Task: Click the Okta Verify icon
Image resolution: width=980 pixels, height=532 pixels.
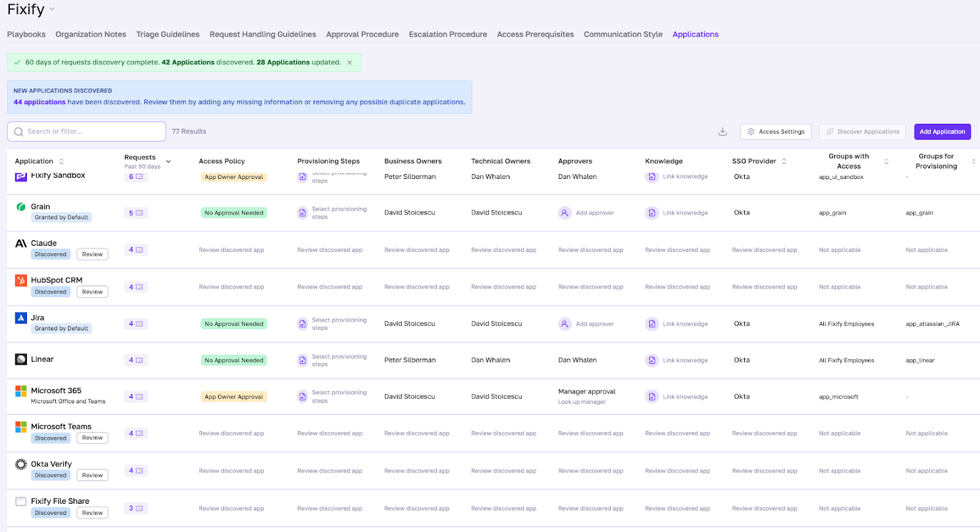Action: (21, 464)
